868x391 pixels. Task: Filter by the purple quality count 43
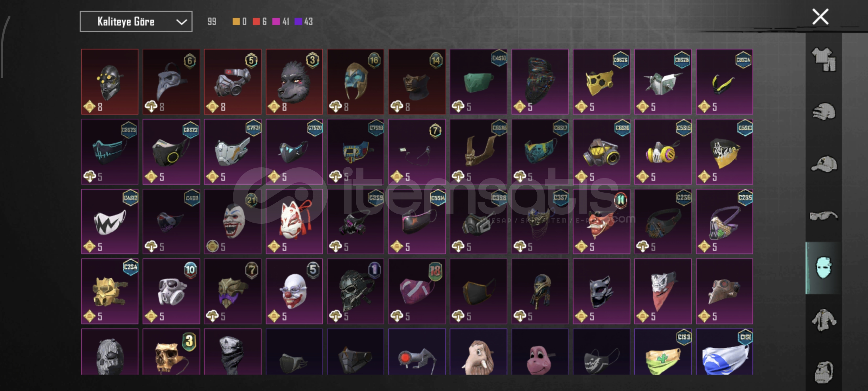pyautogui.click(x=303, y=22)
